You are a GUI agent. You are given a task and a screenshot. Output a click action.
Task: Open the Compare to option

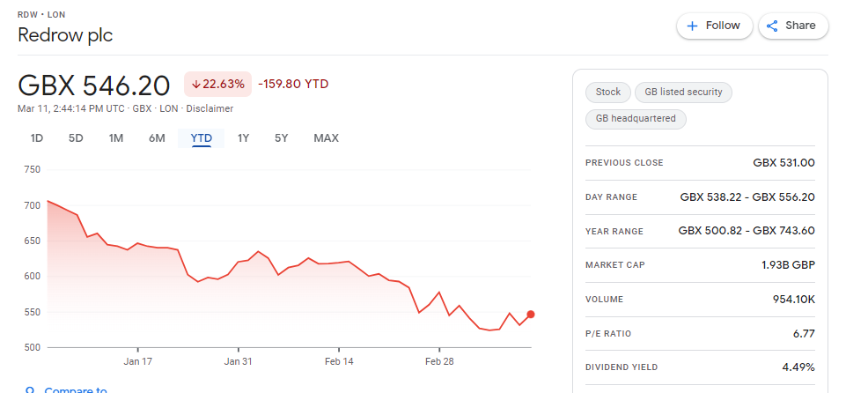[x=76, y=389]
